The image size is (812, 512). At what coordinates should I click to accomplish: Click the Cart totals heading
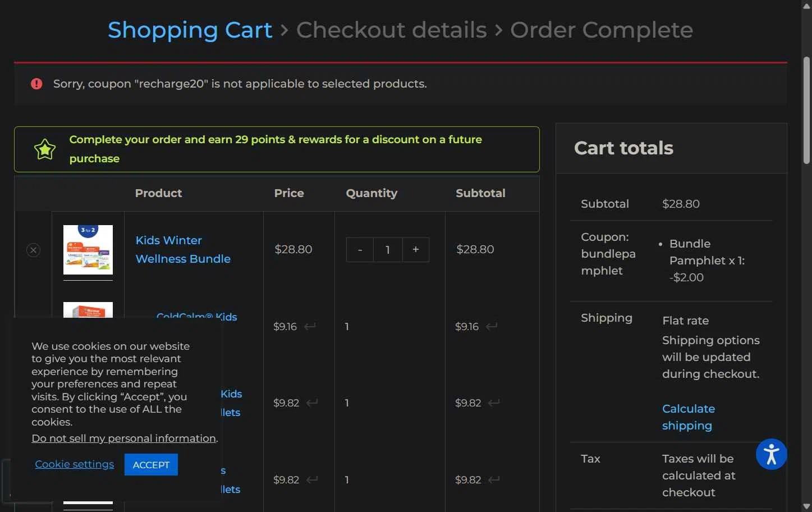(x=623, y=148)
